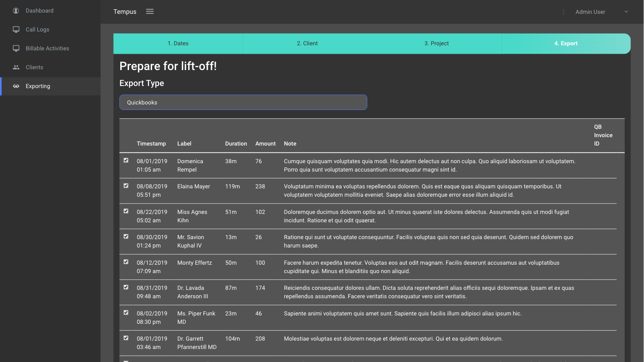Click the Amount column header
The height and width of the screenshot is (362, 644).
click(265, 143)
